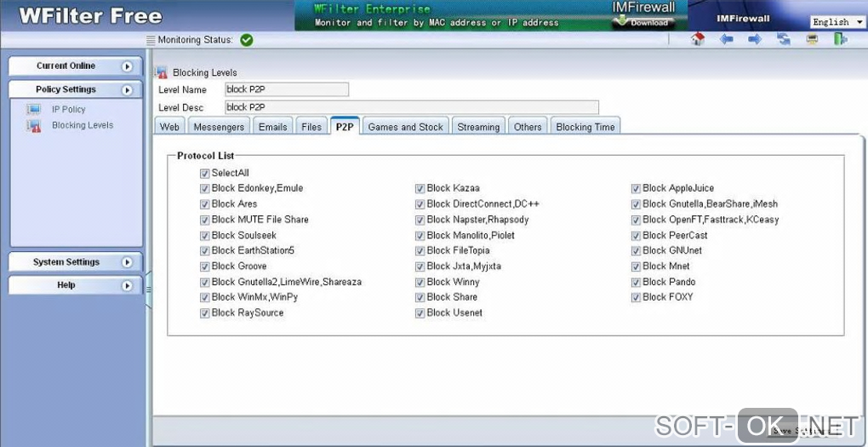868x447 pixels.
Task: Disable Block Soulseek
Action: click(x=205, y=235)
